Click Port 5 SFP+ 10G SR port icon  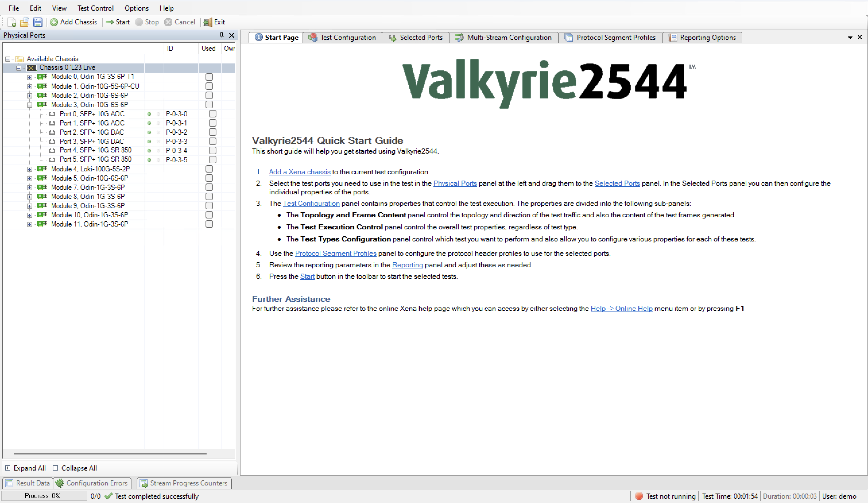[x=52, y=160]
